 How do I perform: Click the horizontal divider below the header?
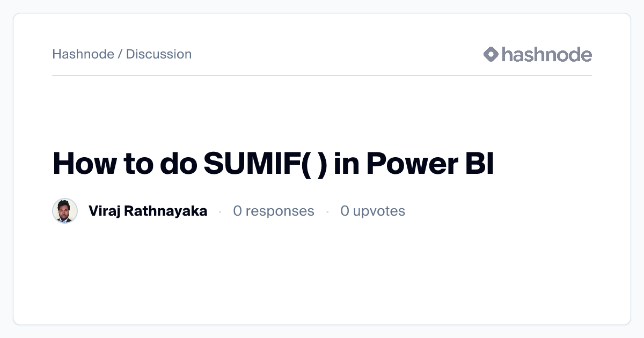pos(322,76)
